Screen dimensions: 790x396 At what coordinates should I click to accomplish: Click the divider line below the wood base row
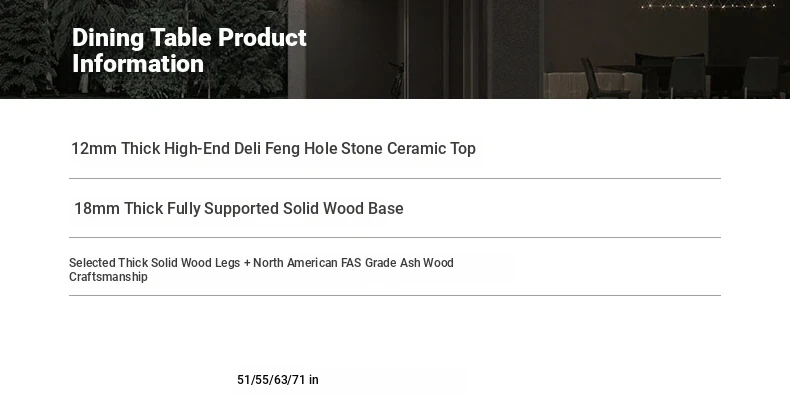click(x=395, y=237)
